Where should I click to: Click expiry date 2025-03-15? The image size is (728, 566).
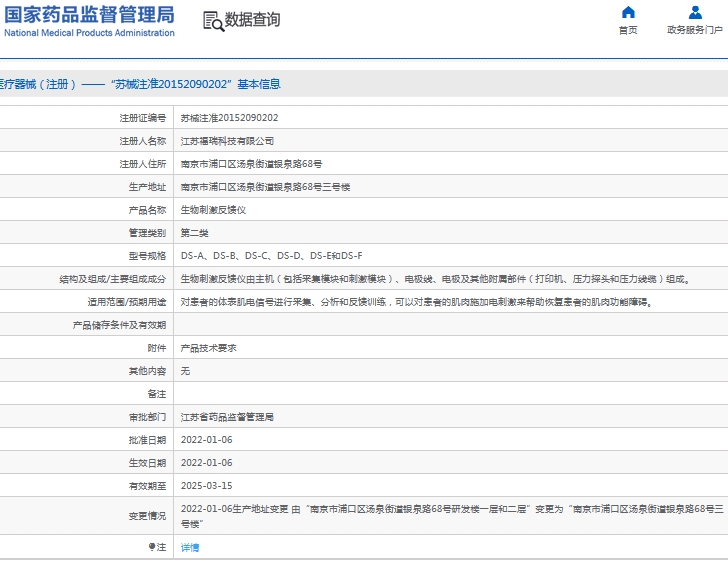point(207,486)
